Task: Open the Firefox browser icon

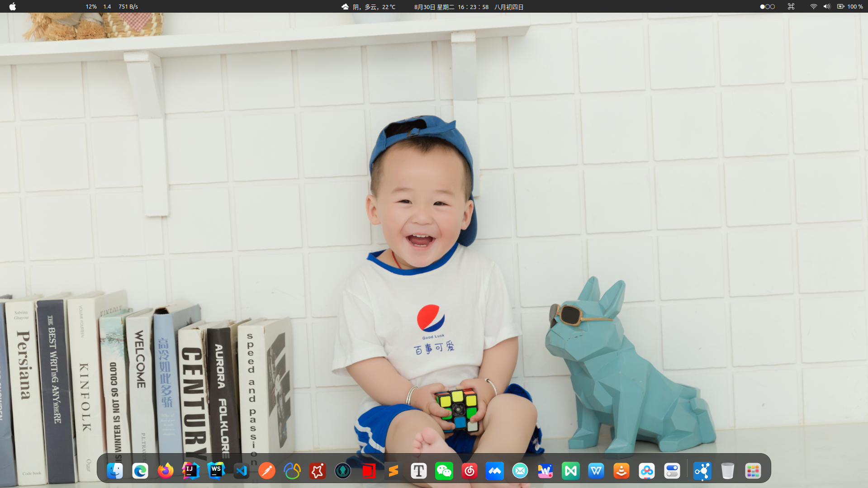Action: (x=166, y=471)
